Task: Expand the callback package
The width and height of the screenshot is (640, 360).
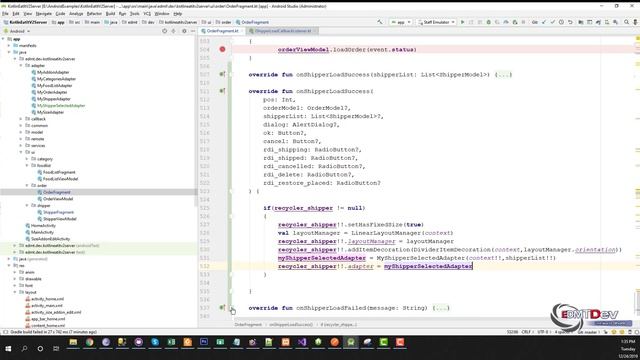Action: click(x=21, y=119)
